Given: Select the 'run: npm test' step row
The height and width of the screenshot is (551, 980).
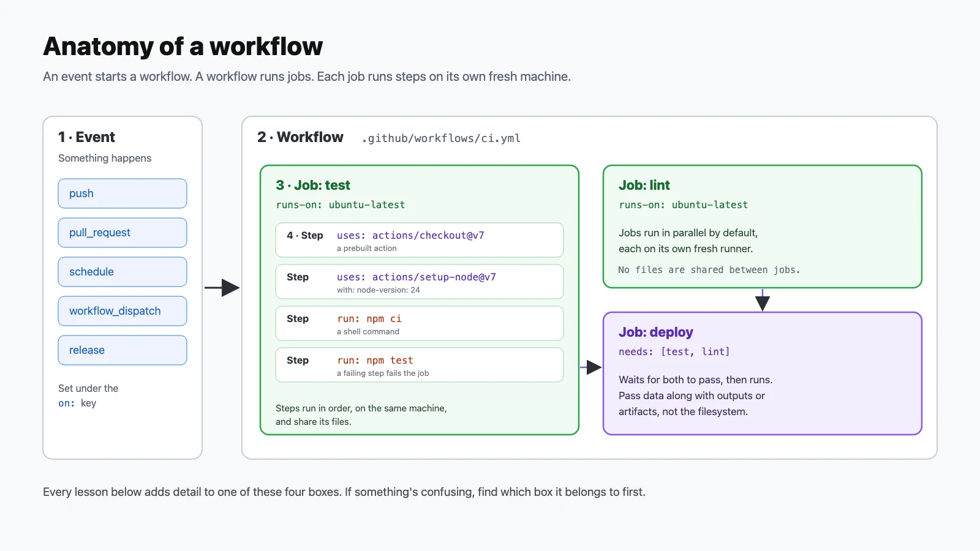Looking at the screenshot, I should point(420,365).
